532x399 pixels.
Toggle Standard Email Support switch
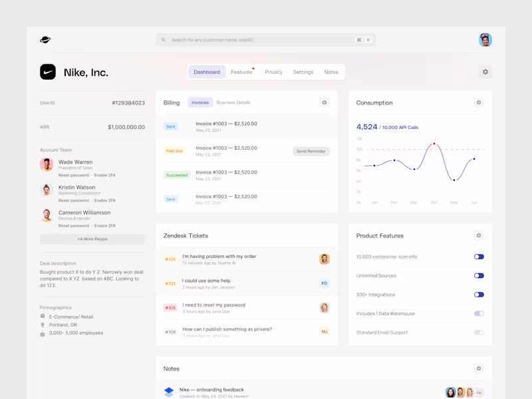pos(479,333)
